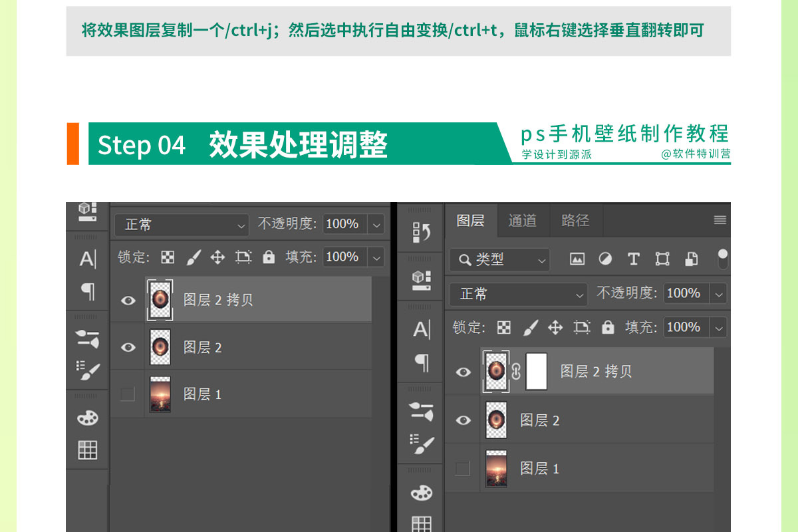798x532 pixels.
Task: Open 正常 blend mode dropdown in right panel
Action: (518, 293)
